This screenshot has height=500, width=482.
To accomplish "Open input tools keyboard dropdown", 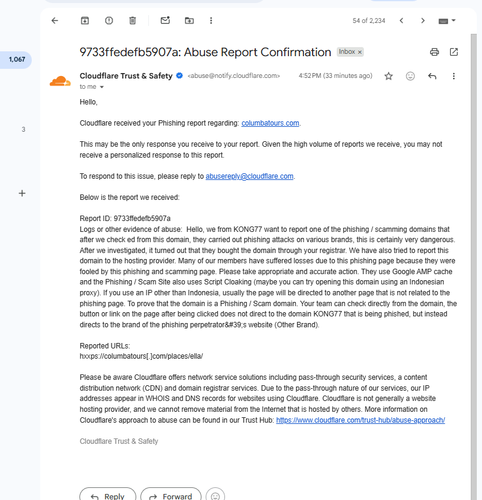I will (447, 21).
